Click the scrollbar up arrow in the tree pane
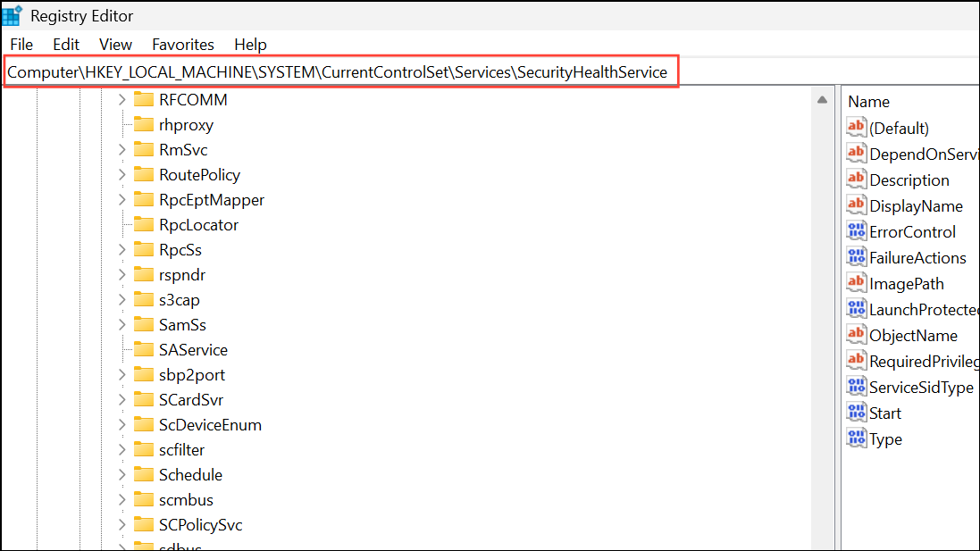 [x=821, y=99]
